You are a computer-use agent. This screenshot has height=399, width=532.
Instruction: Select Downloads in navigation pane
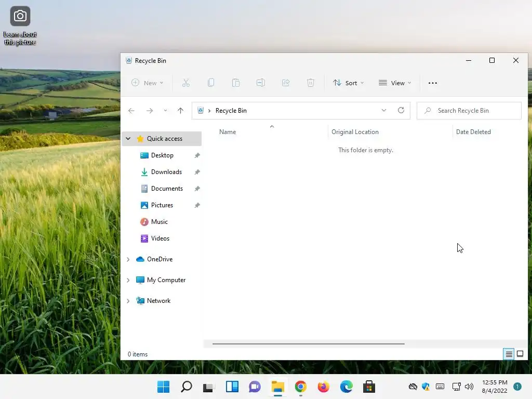166,172
